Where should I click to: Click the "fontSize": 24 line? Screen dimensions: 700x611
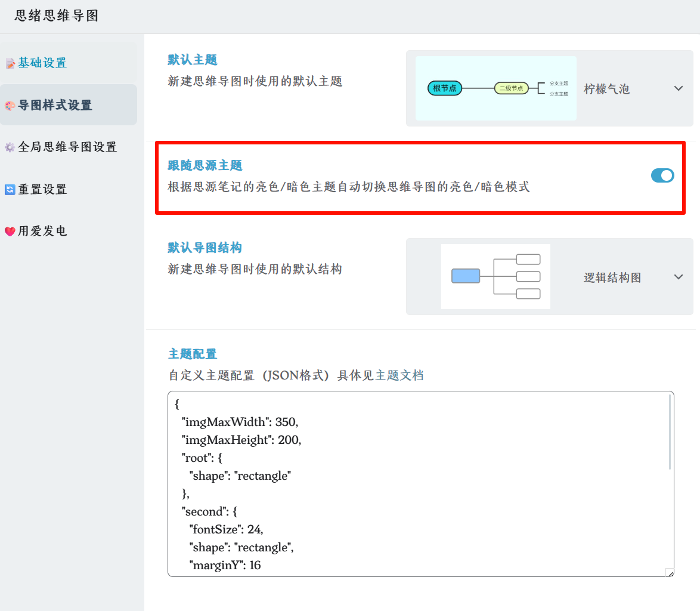(x=227, y=529)
